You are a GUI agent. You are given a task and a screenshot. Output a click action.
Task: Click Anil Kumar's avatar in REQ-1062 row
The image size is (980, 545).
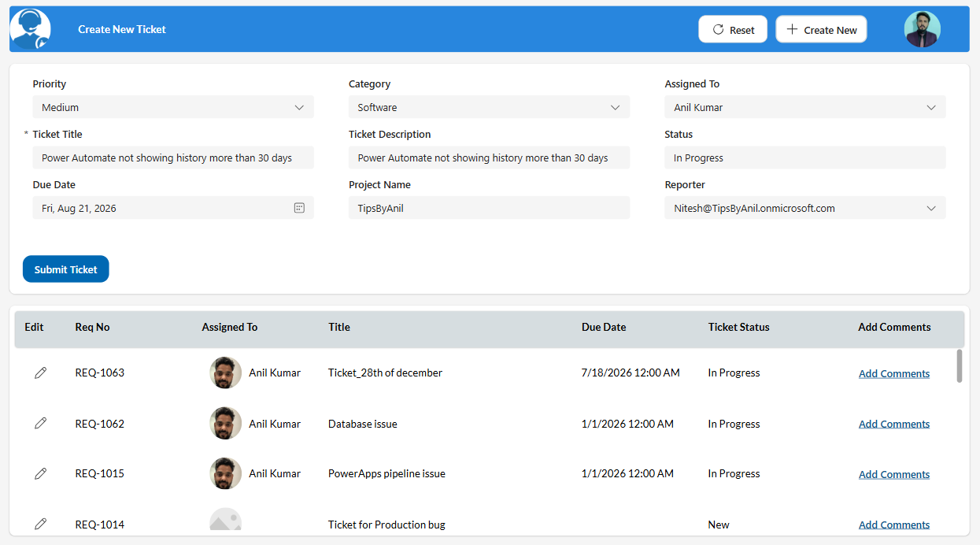[225, 424]
